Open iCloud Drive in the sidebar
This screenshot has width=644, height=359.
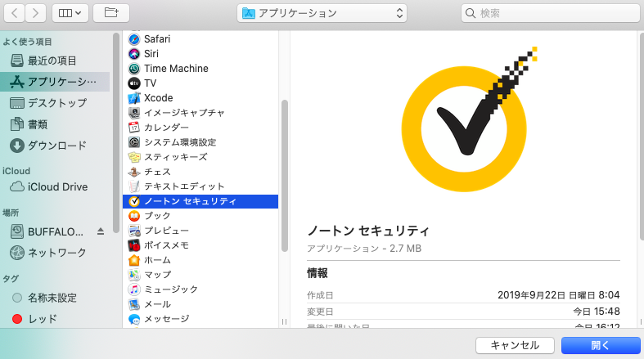[57, 186]
